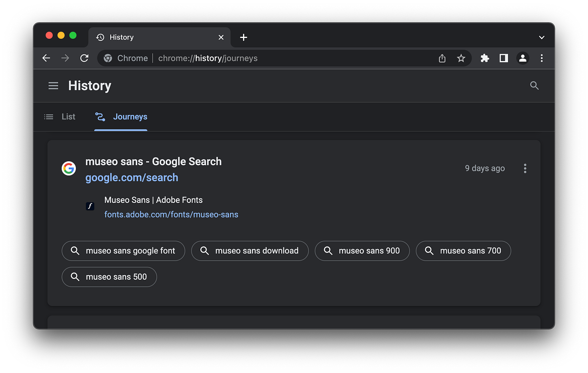Click the Chrome site info icon in address bar
Screen dimensions: 588x373
(108, 58)
